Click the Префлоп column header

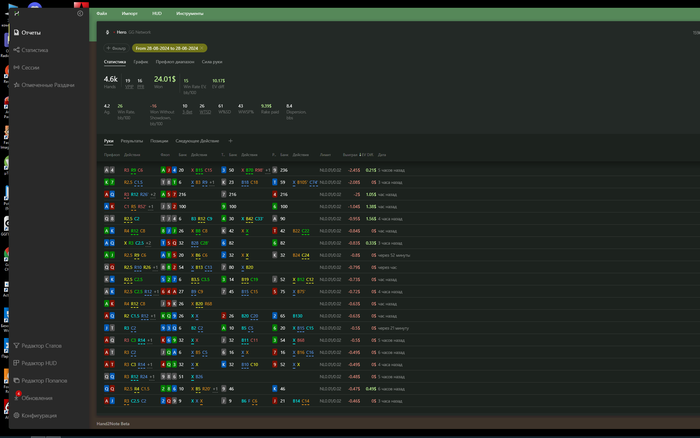112,155
